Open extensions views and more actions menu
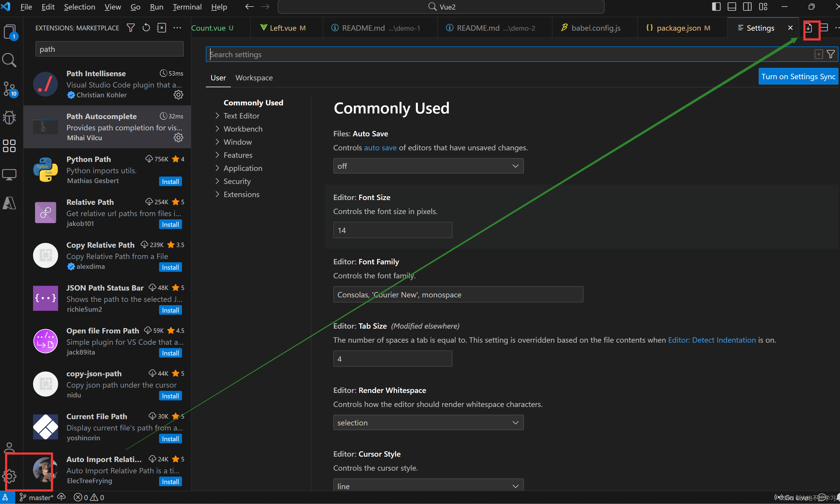 177,28
